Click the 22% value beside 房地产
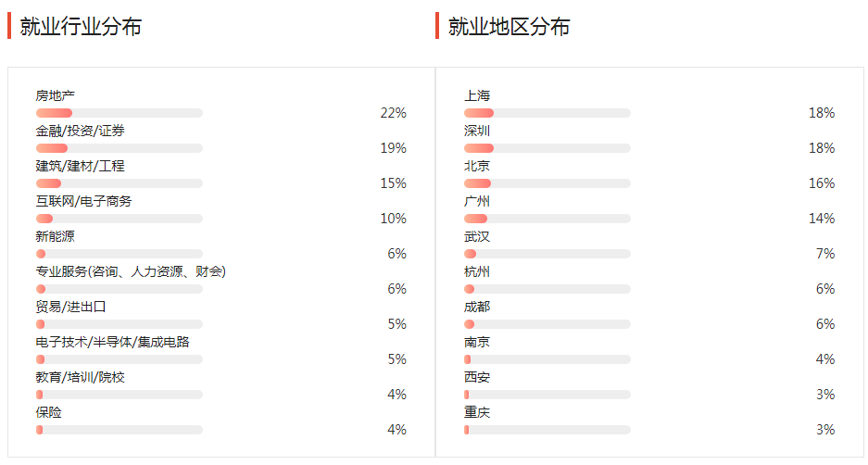 coord(393,113)
